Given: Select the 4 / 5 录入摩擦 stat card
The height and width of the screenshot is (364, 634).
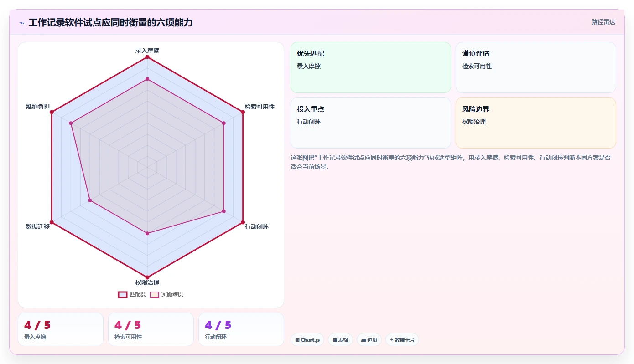Looking at the screenshot, I should point(61,329).
